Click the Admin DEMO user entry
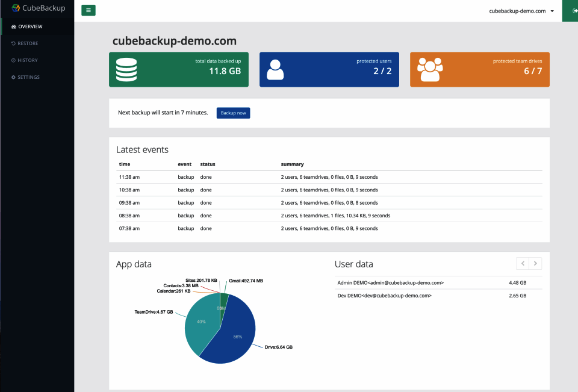 coord(392,282)
